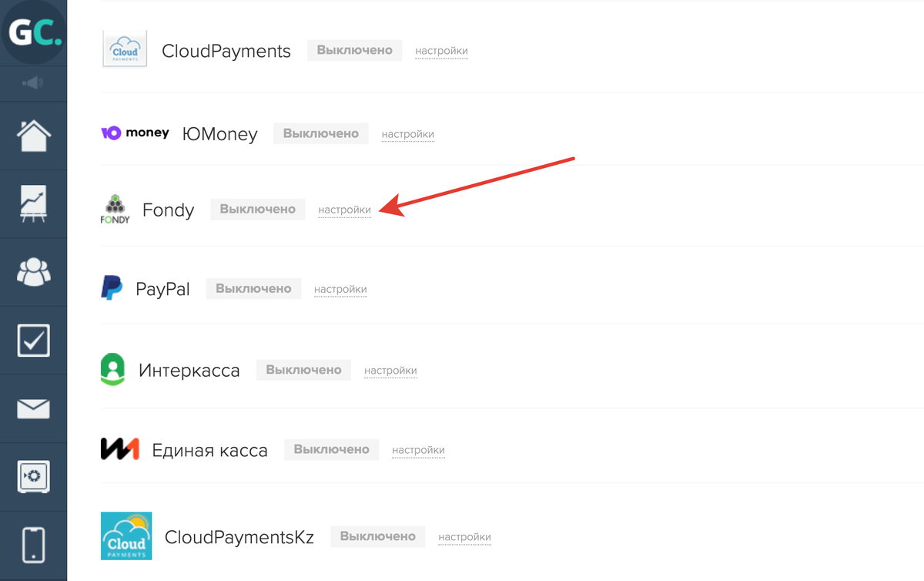Click the Выключено status for PayPal

pyautogui.click(x=253, y=288)
